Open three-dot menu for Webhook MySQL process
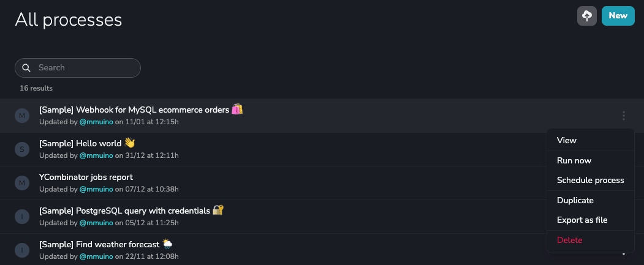644x265 pixels. click(623, 116)
